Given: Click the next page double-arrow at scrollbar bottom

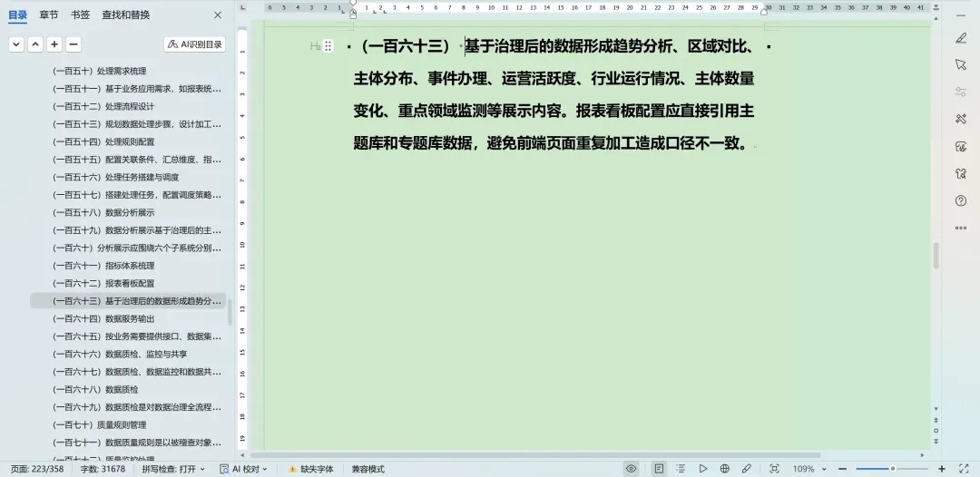Looking at the screenshot, I should pos(936,441).
